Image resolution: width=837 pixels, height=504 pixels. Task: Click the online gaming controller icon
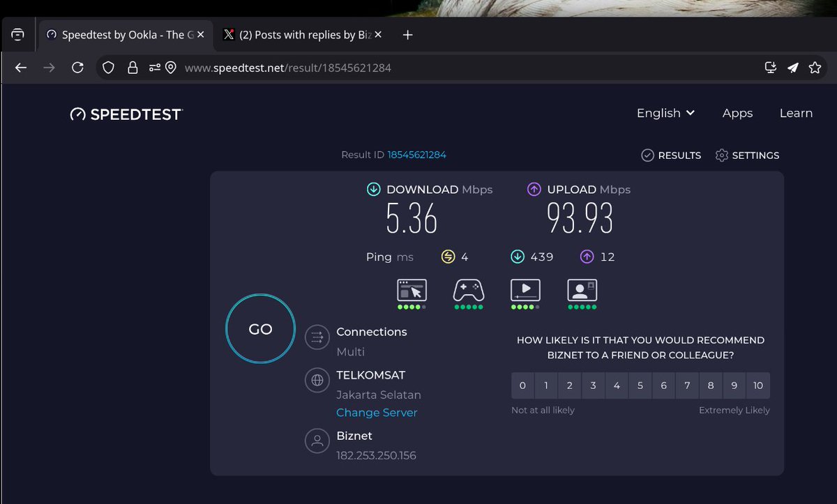tap(469, 290)
